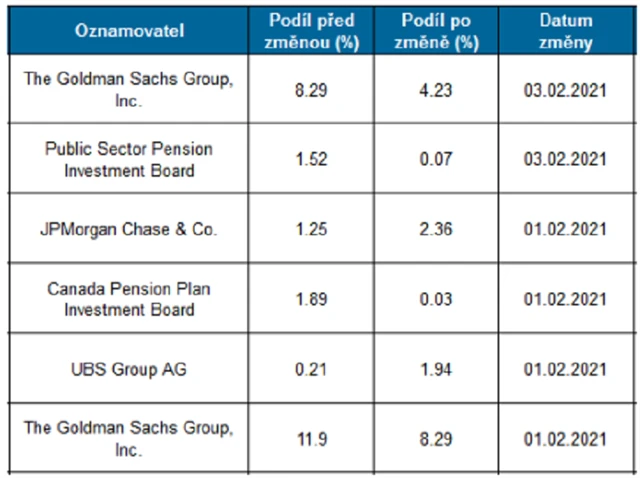Select the JPMorgan Chase & Co. cell
Image resolution: width=640 pixels, height=478 pixels.
click(130, 229)
